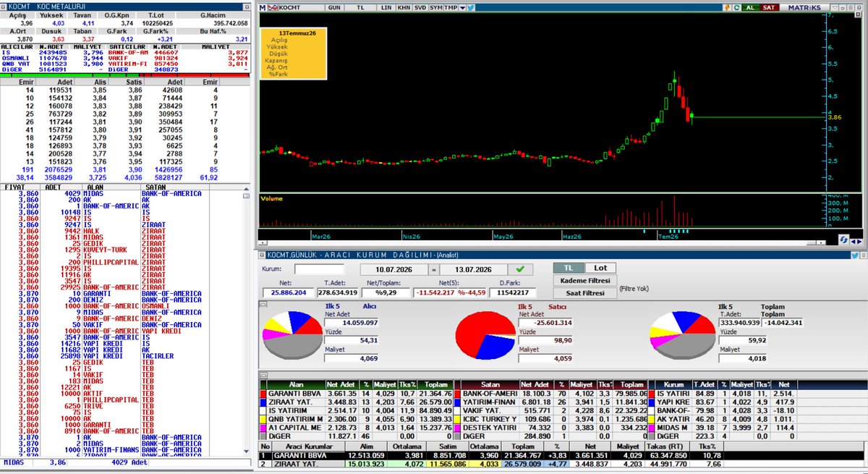Click the green AL buy button
The image size is (868, 474).
749,7
